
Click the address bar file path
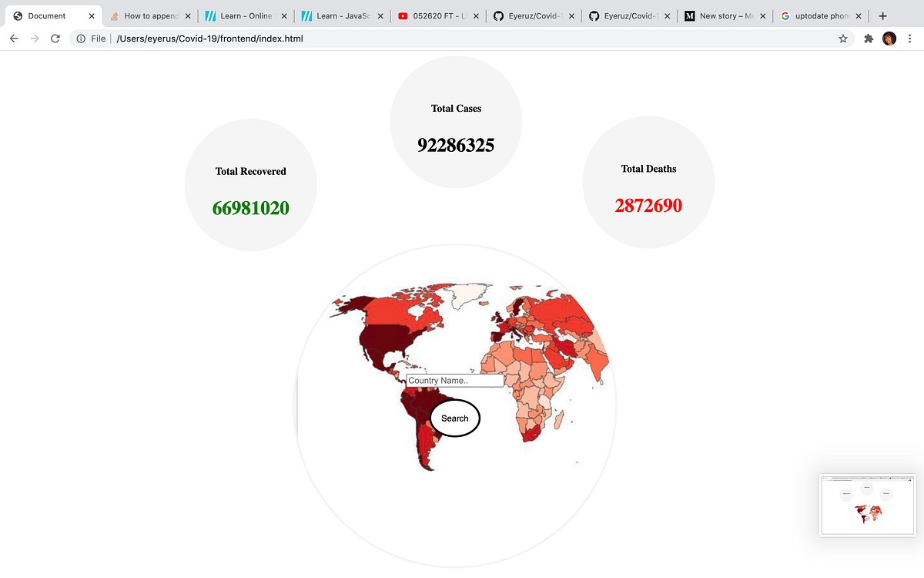210,39
